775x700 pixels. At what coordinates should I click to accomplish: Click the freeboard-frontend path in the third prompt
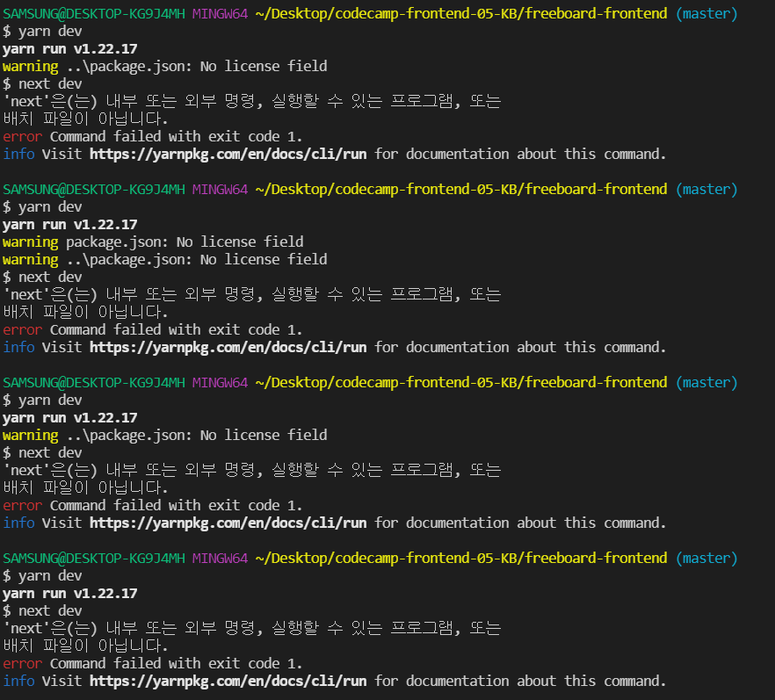click(461, 383)
